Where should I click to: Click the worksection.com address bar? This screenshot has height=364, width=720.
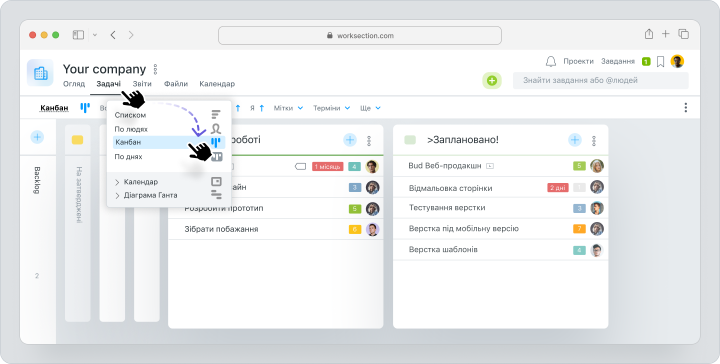tap(360, 35)
